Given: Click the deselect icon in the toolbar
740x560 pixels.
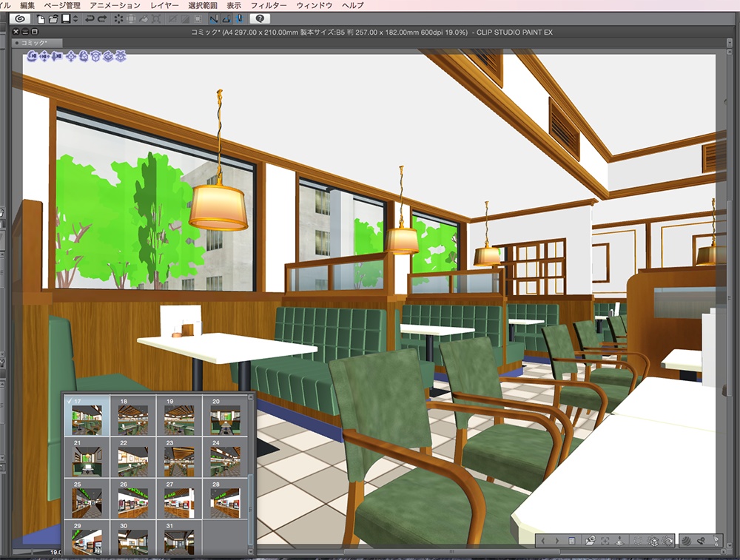Looking at the screenshot, I should [x=173, y=19].
